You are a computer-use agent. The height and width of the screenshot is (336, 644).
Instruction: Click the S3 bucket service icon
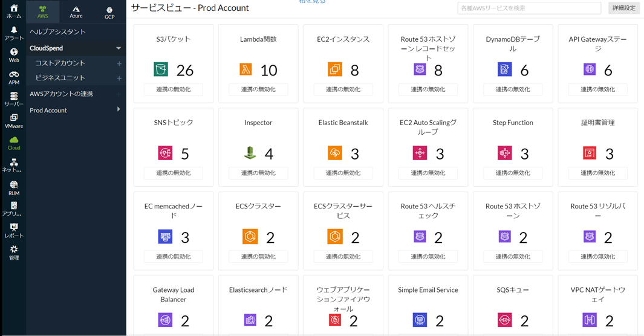[161, 69]
